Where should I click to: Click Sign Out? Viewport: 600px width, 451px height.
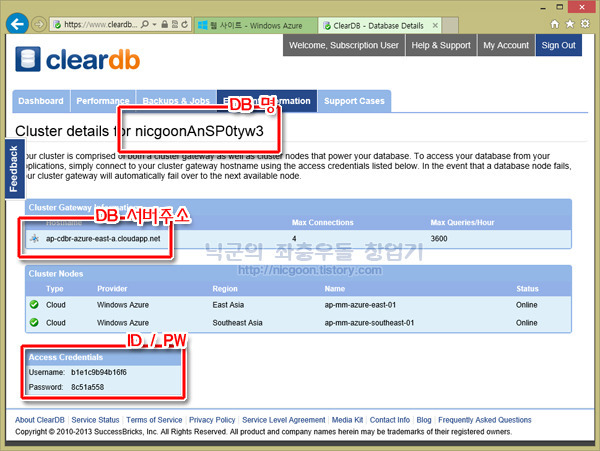559,45
